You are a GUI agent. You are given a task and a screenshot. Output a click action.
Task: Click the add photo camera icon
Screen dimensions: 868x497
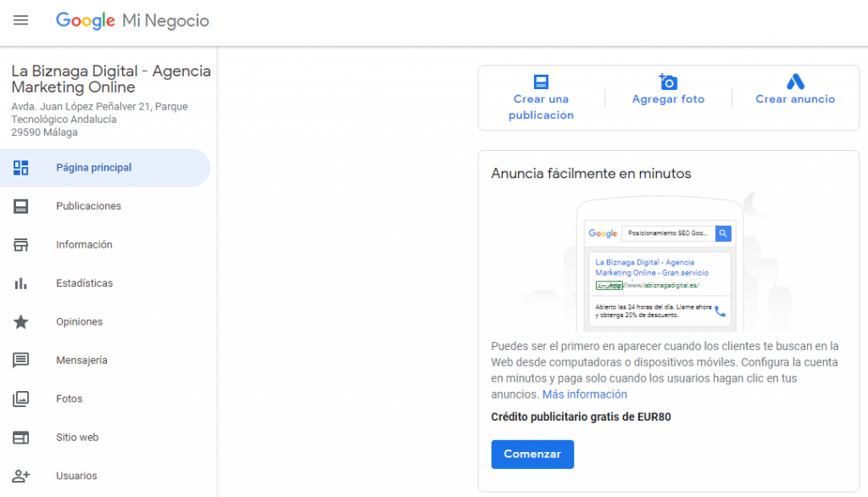coord(668,82)
